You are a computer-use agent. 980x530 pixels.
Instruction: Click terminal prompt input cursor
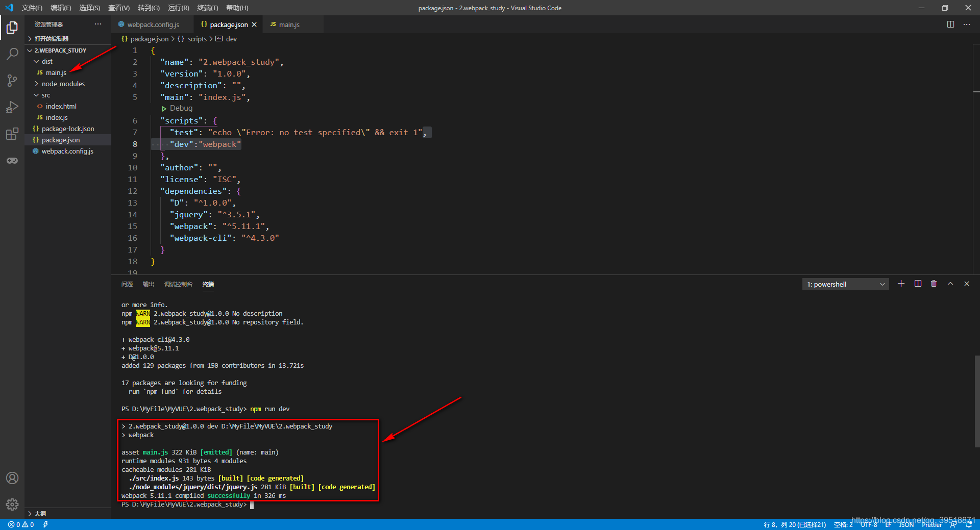(252, 504)
